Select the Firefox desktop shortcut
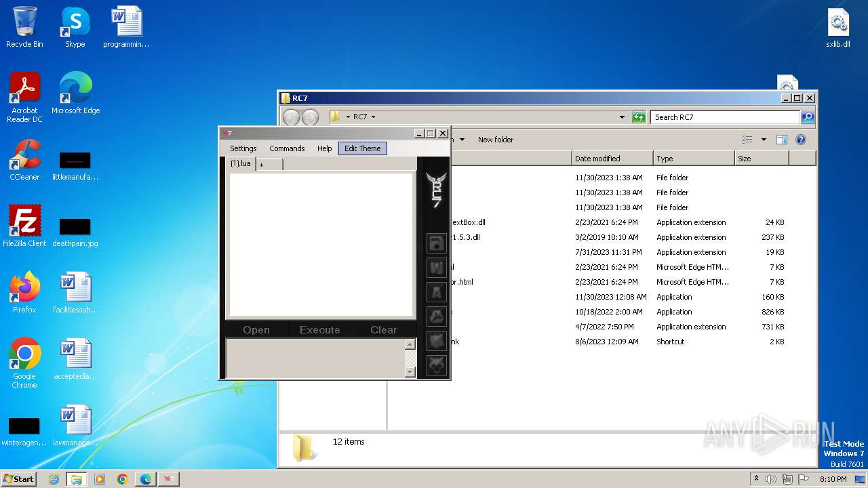 [x=24, y=293]
